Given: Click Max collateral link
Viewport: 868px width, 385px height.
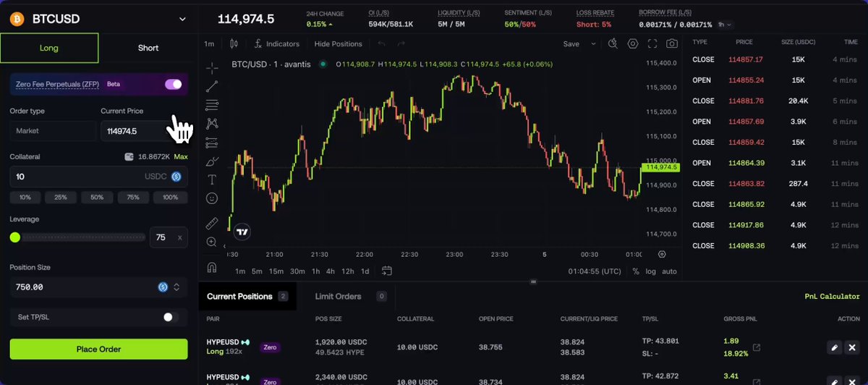Looking at the screenshot, I should (181, 156).
